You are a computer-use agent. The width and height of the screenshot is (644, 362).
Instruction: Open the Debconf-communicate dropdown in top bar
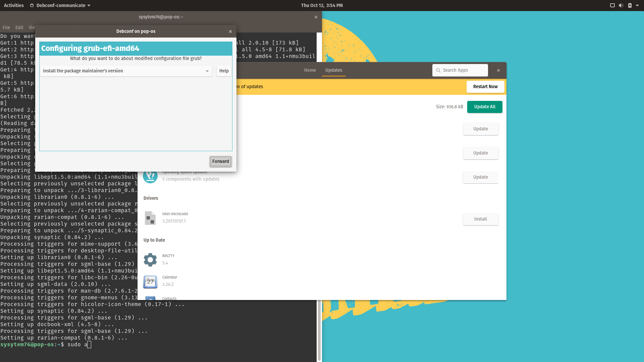[60, 5]
